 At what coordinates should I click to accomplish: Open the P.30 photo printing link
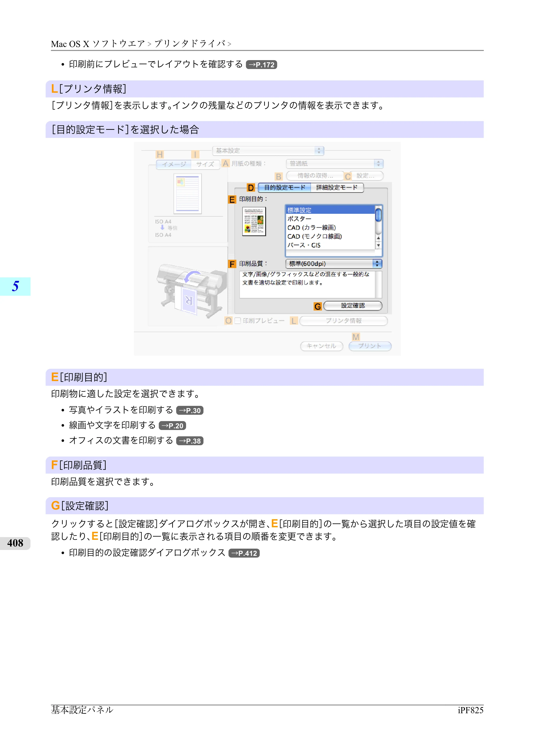coord(190,410)
